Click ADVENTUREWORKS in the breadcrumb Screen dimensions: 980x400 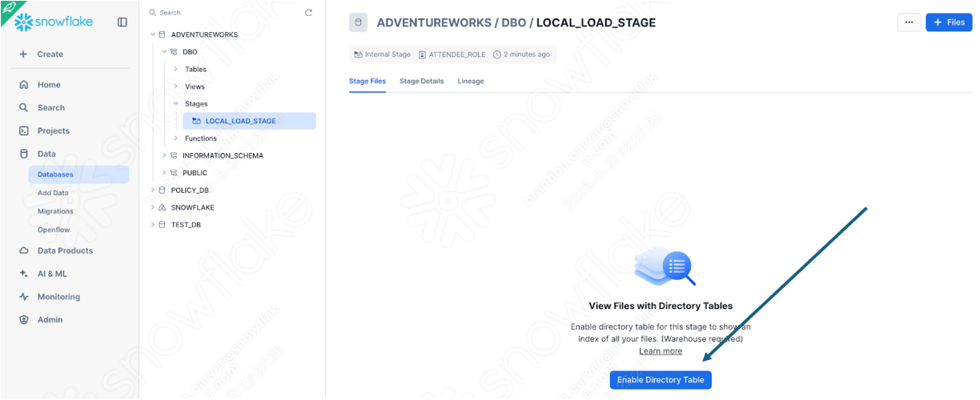[432, 22]
